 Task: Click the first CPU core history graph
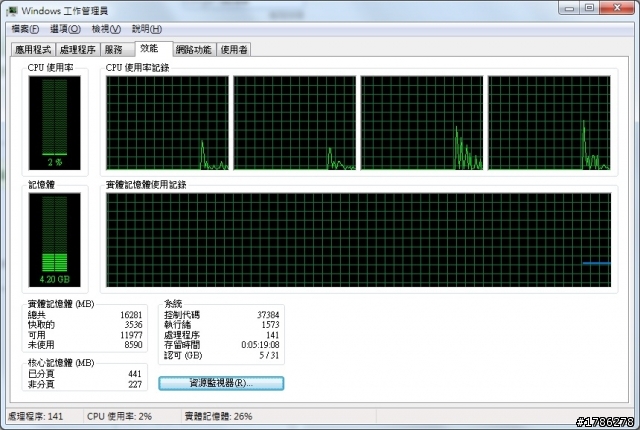tap(167, 123)
